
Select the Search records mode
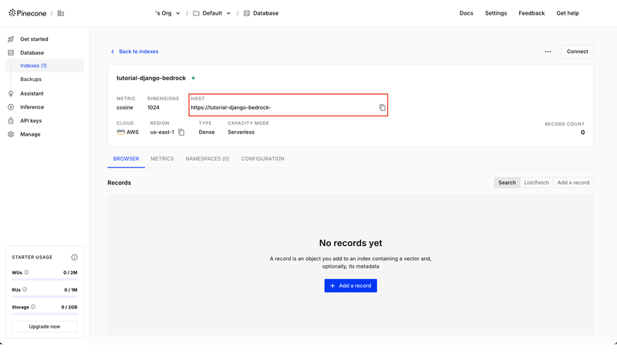pyautogui.click(x=507, y=183)
